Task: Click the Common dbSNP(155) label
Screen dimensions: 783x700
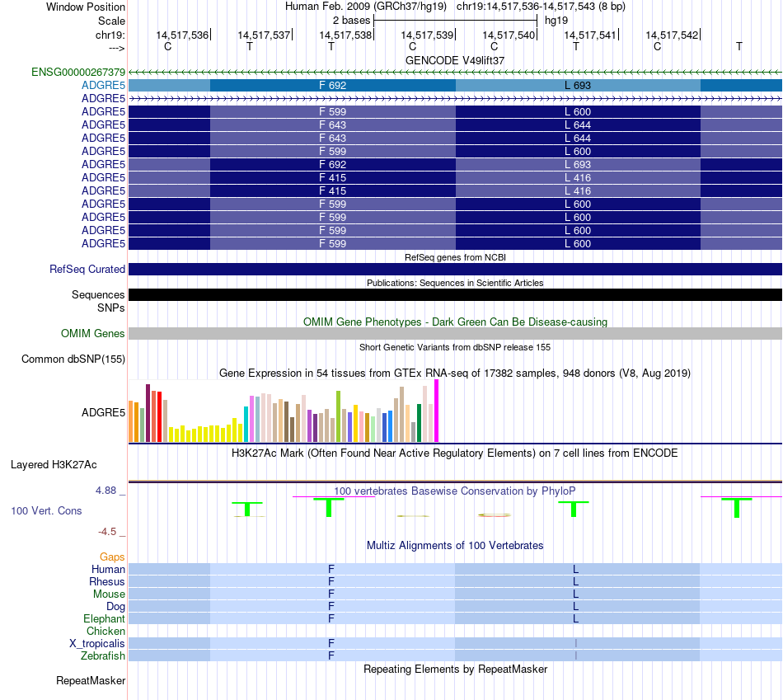Action: [73, 359]
